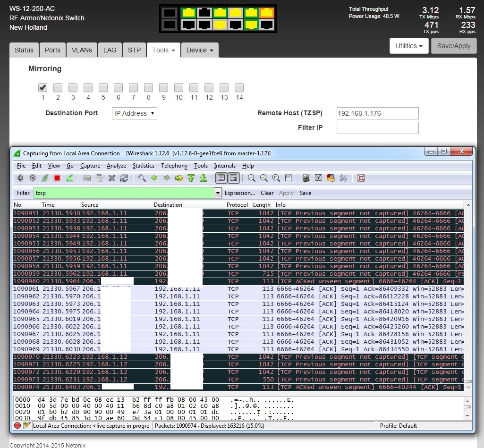This screenshot has width=484, height=448.
Task: Go to a specific packet number icon
Action: point(178,178)
